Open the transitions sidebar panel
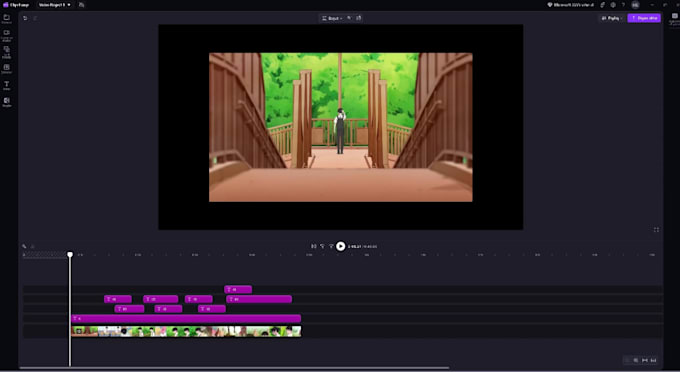The image size is (680, 372). (7, 102)
